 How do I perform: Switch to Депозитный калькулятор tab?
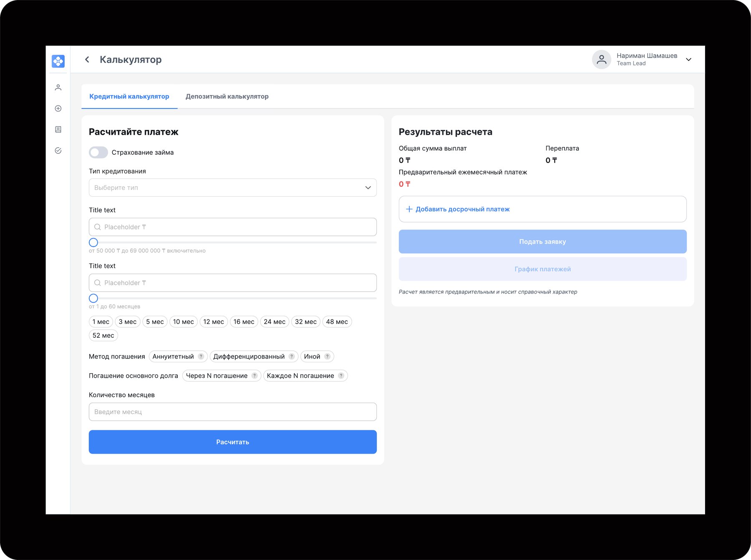pyautogui.click(x=227, y=96)
